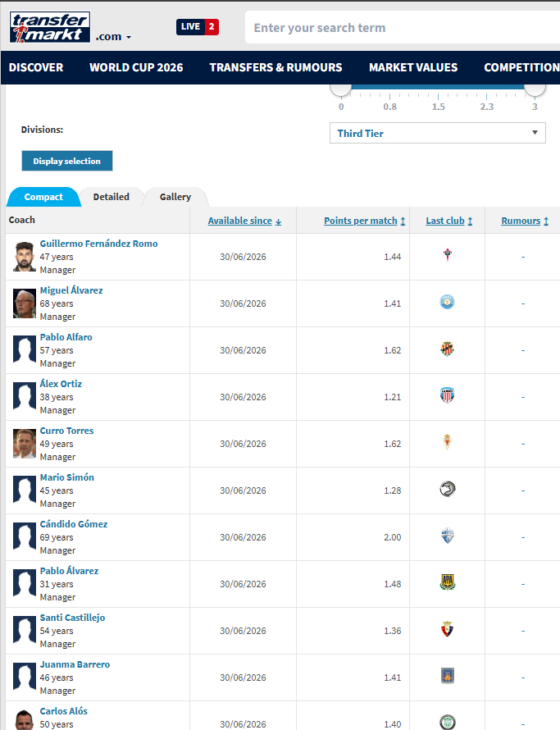Open Miguel Álvarez's last club crest
Image resolution: width=560 pixels, height=730 pixels.
point(448,302)
